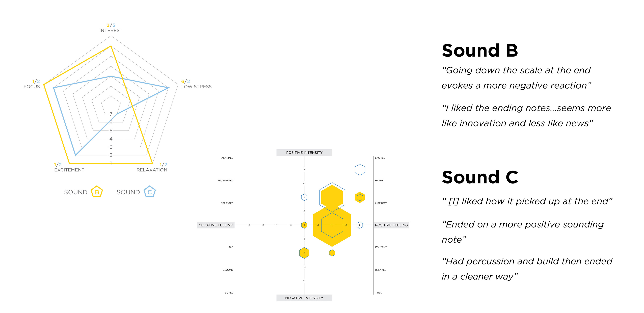Select the POSITIVE FEELING axis label
The width and height of the screenshot is (644, 313).
tap(391, 225)
